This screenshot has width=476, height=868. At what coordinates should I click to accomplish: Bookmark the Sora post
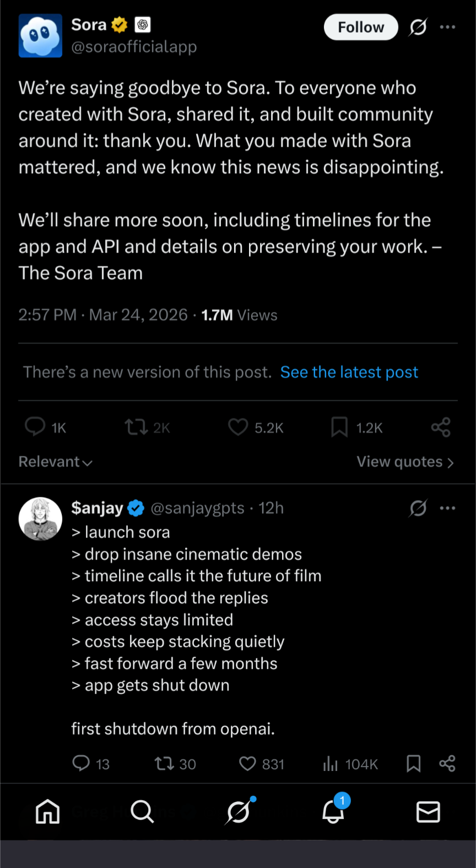[x=339, y=427]
